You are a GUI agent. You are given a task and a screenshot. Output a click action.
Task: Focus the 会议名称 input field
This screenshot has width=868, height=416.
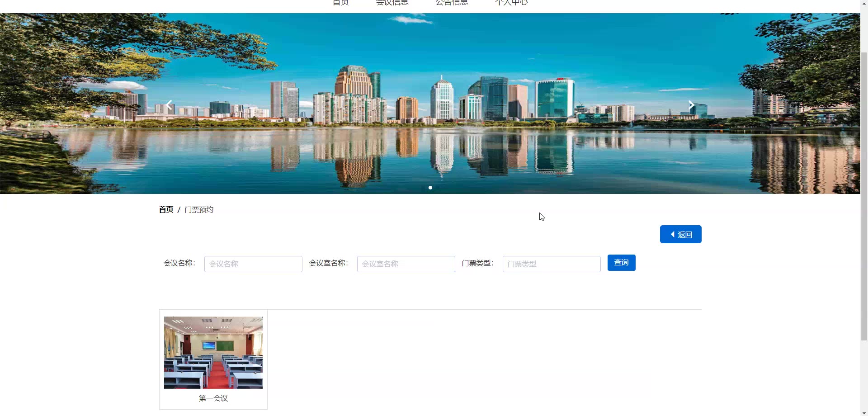pyautogui.click(x=253, y=264)
